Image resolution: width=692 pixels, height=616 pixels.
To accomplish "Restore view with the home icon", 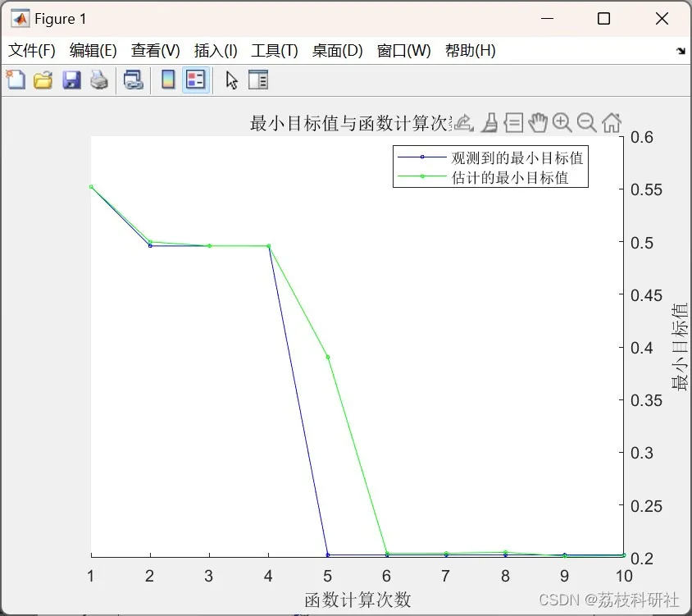I will click(x=612, y=123).
